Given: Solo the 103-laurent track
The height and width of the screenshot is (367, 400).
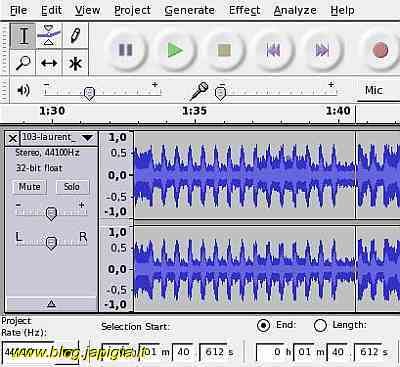Looking at the screenshot, I should [x=72, y=187].
